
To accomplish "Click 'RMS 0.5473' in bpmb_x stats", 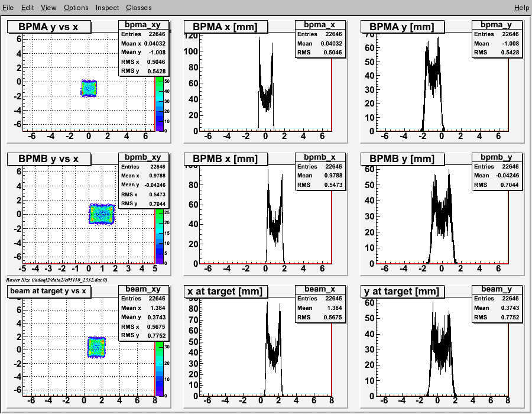I will 320,185.
